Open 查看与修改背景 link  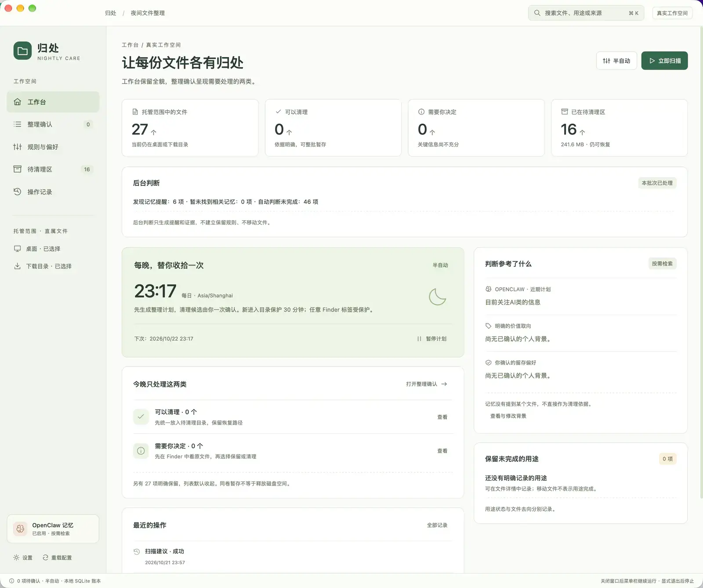(508, 416)
